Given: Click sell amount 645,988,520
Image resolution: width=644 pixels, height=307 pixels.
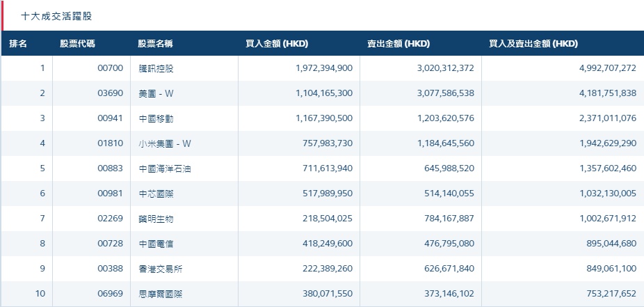Looking at the screenshot, I should point(449,168).
